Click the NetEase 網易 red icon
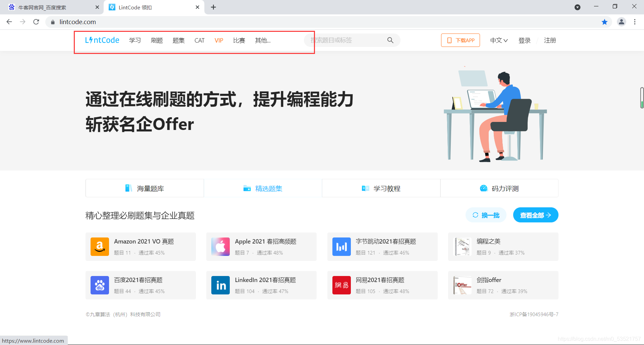This screenshot has width=644, height=345. (341, 285)
